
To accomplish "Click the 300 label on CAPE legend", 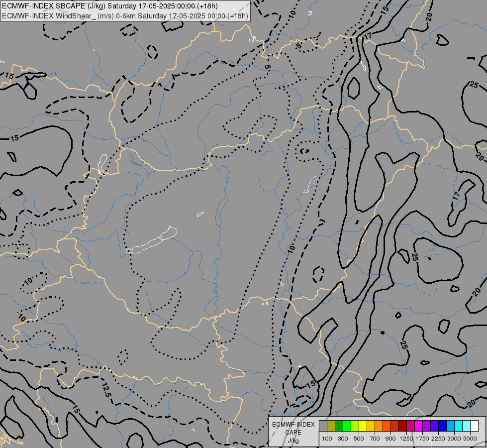I will point(343,439).
